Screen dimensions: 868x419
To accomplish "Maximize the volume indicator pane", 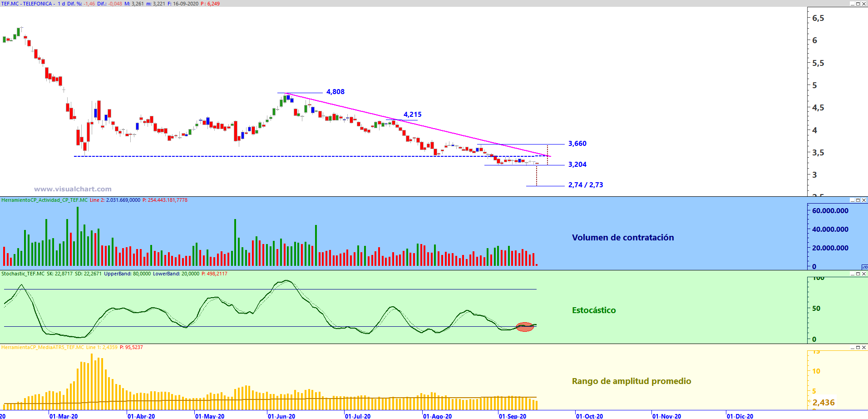I will pos(858,200).
